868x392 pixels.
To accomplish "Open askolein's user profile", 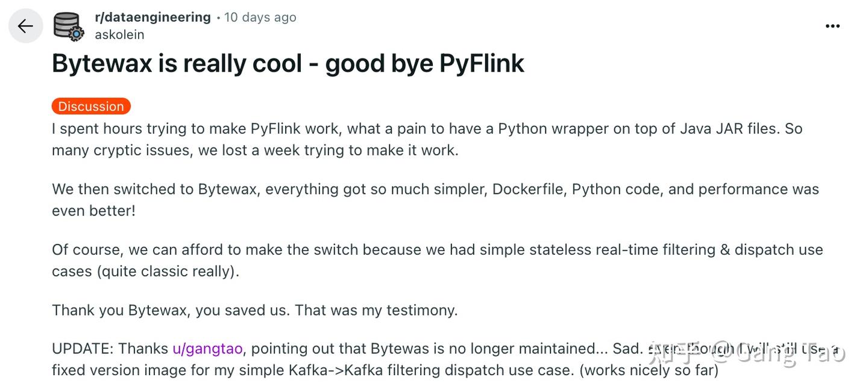I will coord(119,35).
